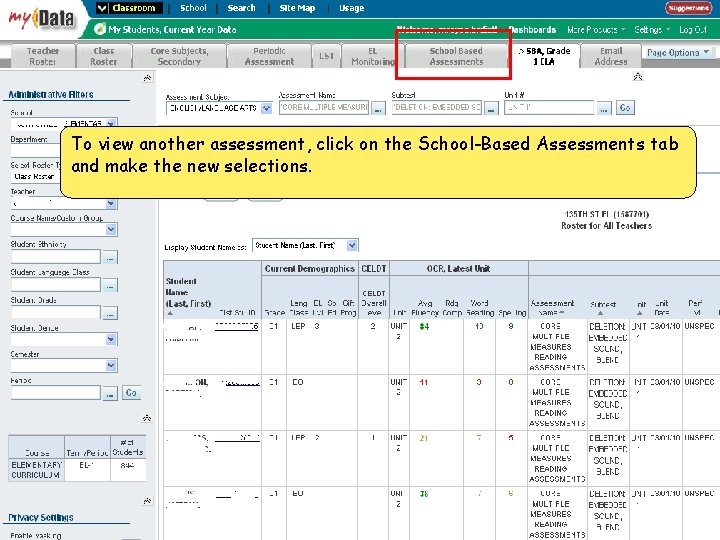Switch to the Class Roster tab
The height and width of the screenshot is (540, 720).
(x=104, y=56)
